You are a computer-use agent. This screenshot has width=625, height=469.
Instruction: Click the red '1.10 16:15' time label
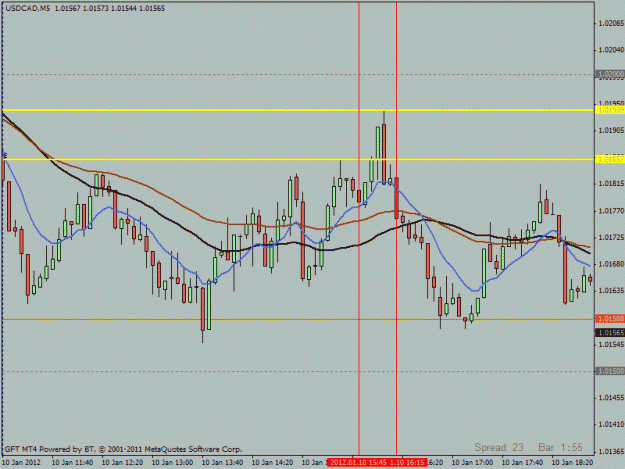(407, 463)
